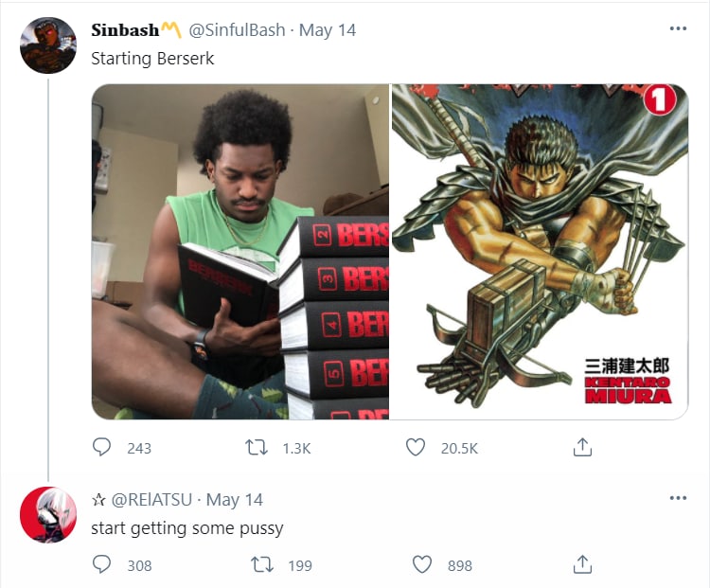This screenshot has height=588, width=710.
Task: Open the Sinbash display name link
Action: tap(125, 30)
